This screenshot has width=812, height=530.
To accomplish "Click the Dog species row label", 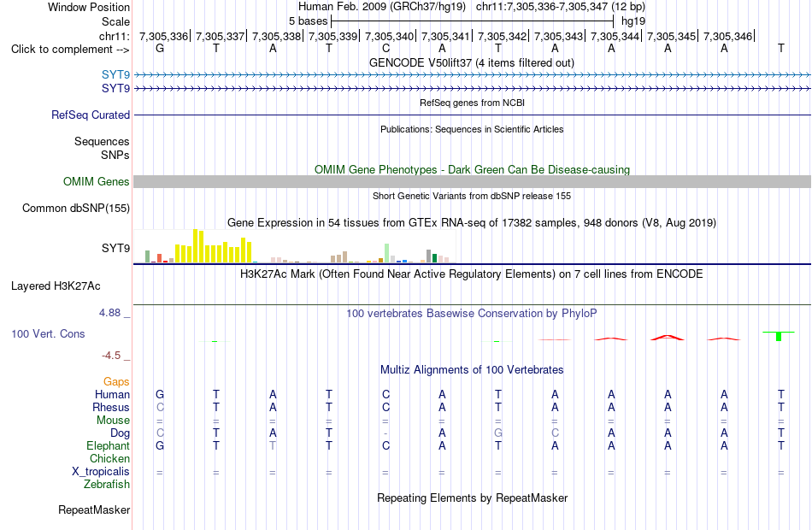I will tap(120, 433).
